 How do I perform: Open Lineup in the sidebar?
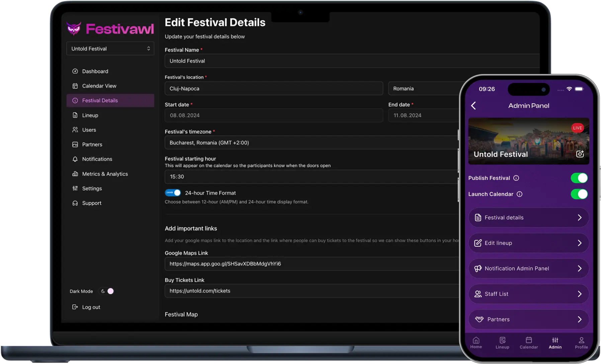click(x=110, y=115)
